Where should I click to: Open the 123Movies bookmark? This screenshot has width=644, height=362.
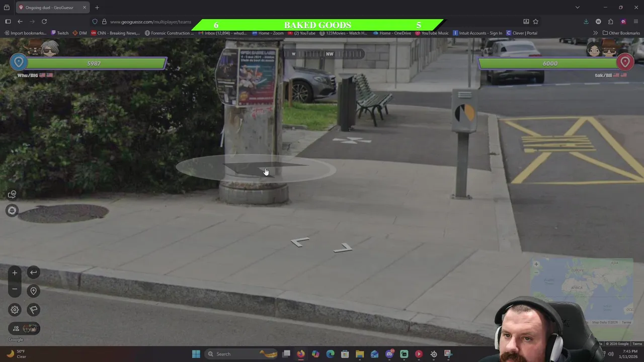(x=343, y=33)
